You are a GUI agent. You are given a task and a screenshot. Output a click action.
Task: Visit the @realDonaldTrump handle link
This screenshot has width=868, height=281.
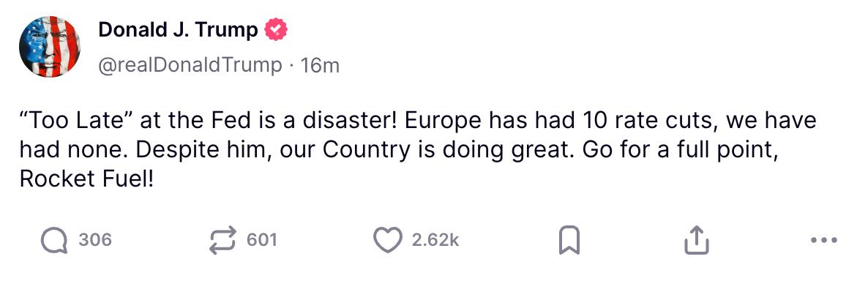coord(190,66)
